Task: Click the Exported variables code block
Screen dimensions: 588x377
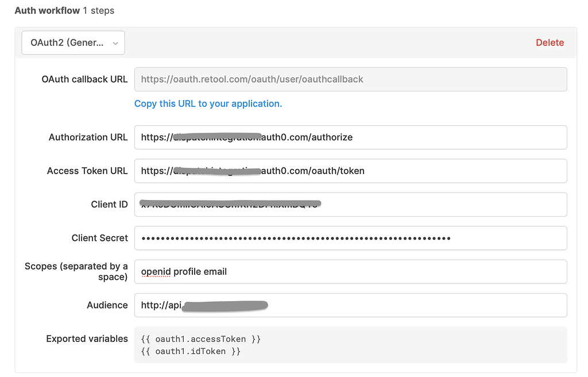Action: point(350,344)
